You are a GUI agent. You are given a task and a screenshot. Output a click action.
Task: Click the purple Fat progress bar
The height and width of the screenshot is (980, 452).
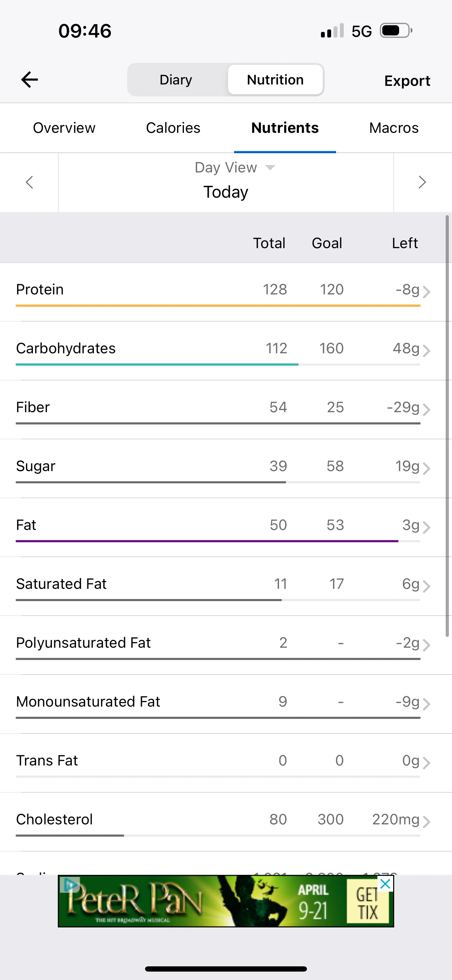pos(207,541)
